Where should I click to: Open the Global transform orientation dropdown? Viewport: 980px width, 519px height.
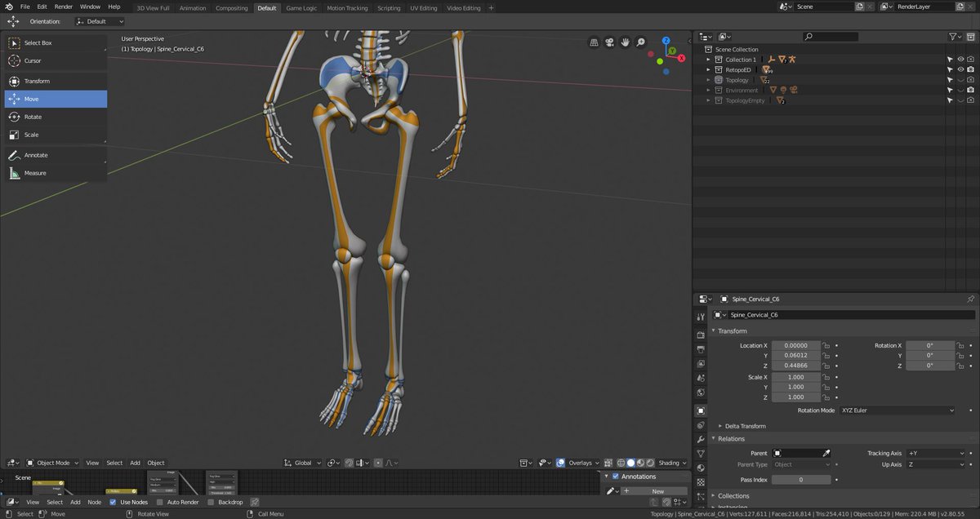(303, 463)
